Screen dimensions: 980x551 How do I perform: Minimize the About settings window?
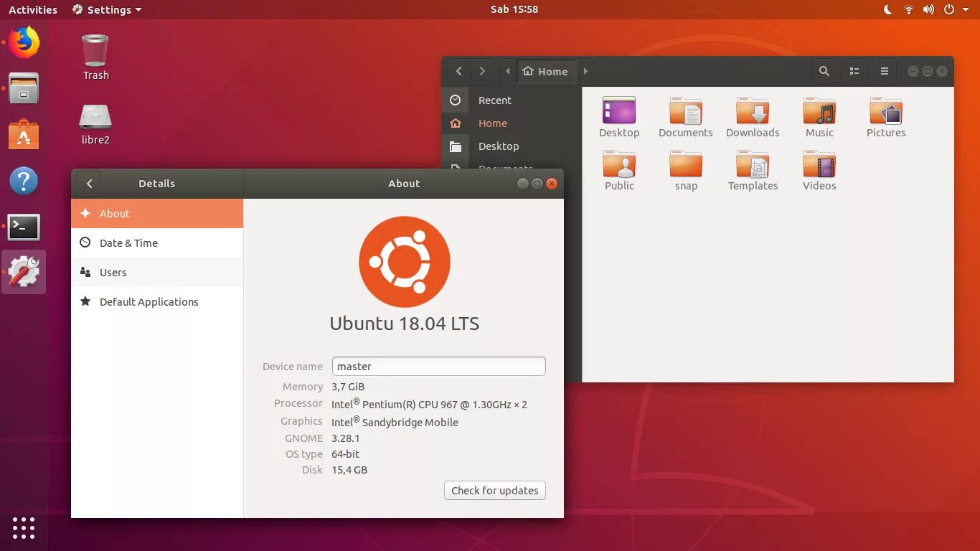coord(522,184)
